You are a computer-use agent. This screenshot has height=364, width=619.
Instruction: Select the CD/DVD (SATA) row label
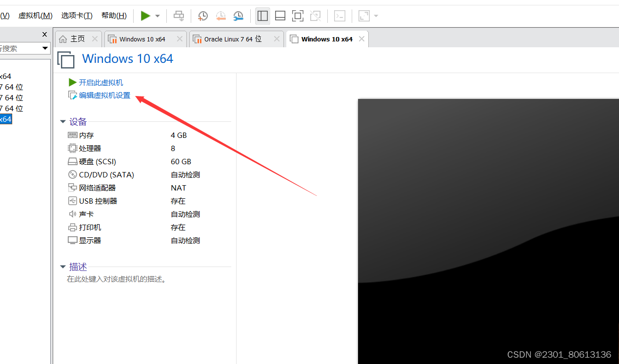point(106,174)
